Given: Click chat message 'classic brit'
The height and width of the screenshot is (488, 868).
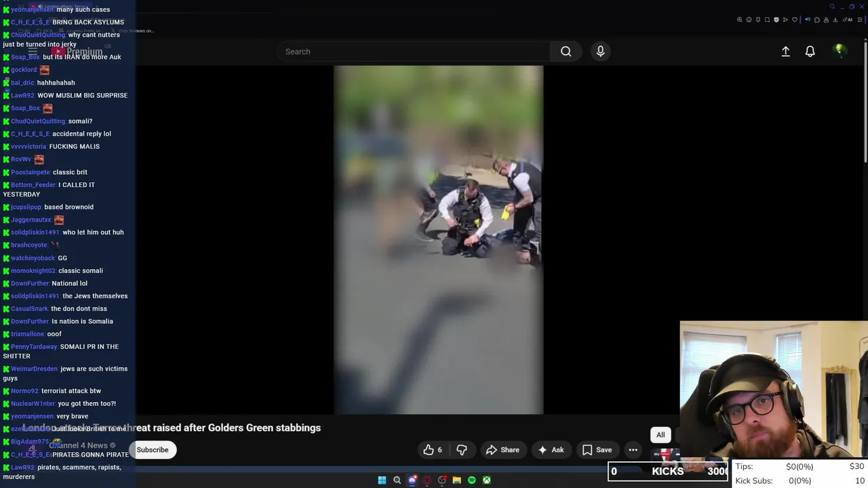Looking at the screenshot, I should (x=70, y=172).
